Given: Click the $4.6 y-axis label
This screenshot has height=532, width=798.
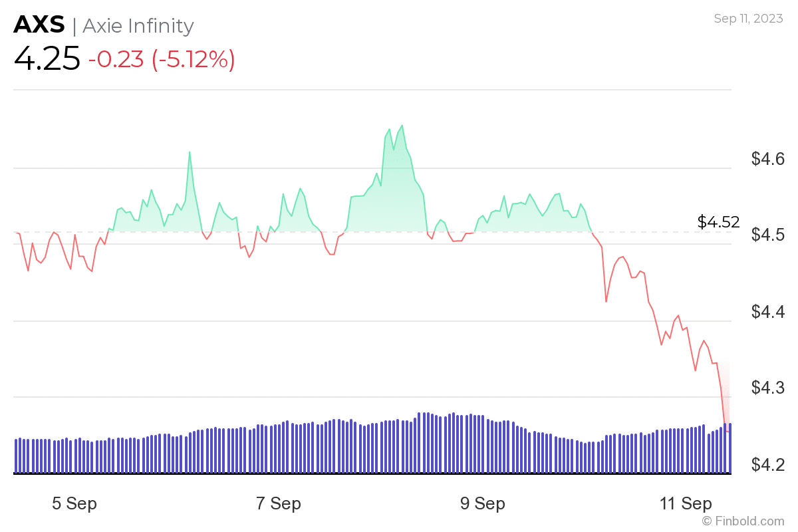Looking at the screenshot, I should 768,159.
